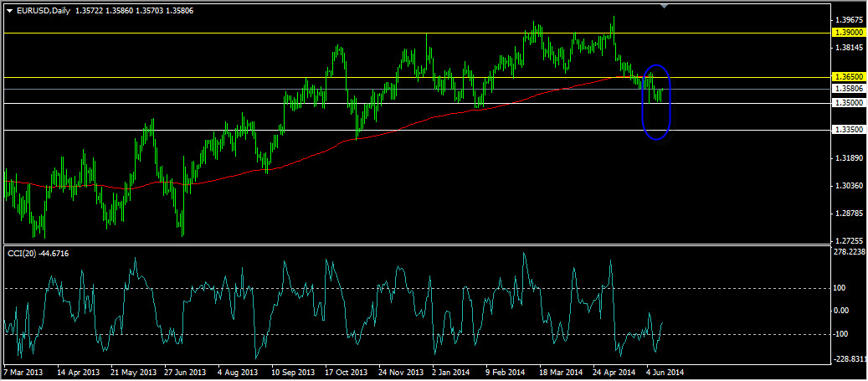Click the 7 Mar 2013 date label
The height and width of the screenshot is (381, 868).
pos(23,373)
